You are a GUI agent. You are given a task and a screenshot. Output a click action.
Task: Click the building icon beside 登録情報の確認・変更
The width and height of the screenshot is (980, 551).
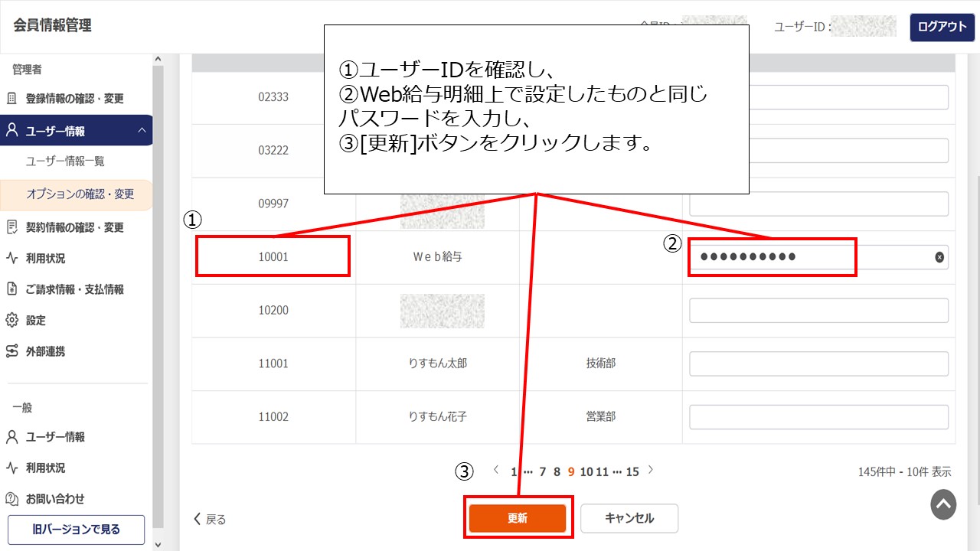(x=11, y=99)
